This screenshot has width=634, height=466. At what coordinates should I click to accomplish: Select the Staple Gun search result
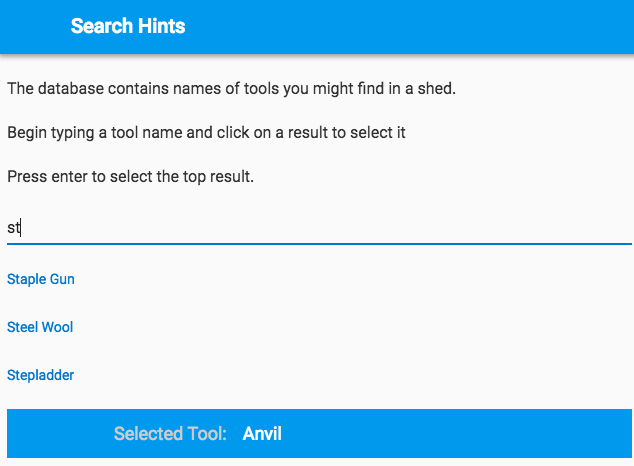point(41,279)
